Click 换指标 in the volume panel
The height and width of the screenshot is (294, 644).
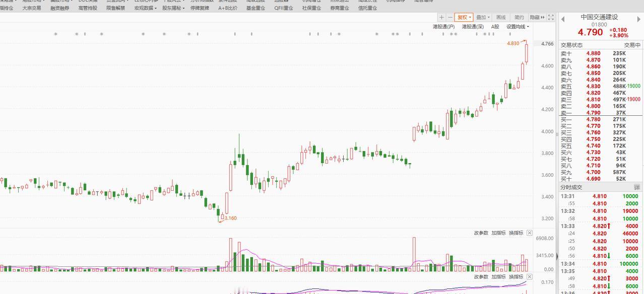coord(516,233)
